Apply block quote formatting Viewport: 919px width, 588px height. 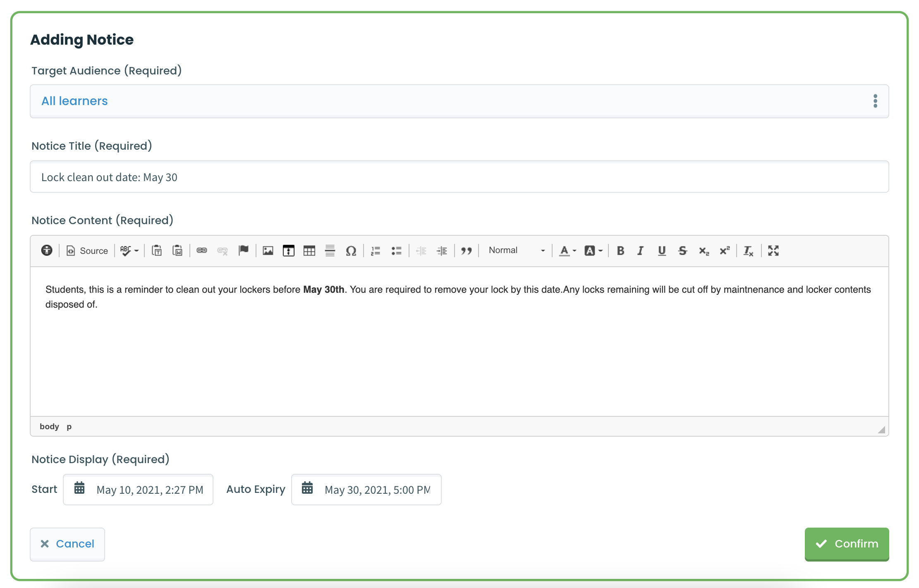[x=467, y=251]
